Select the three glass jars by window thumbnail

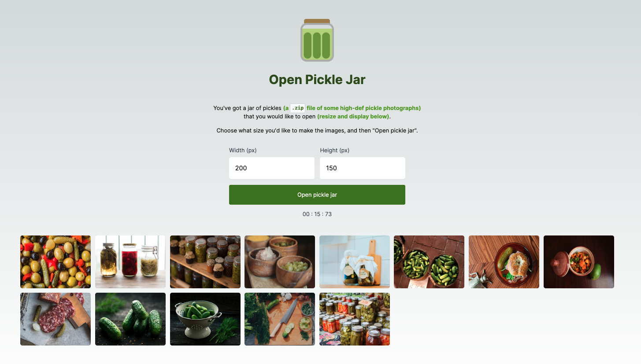(x=130, y=262)
